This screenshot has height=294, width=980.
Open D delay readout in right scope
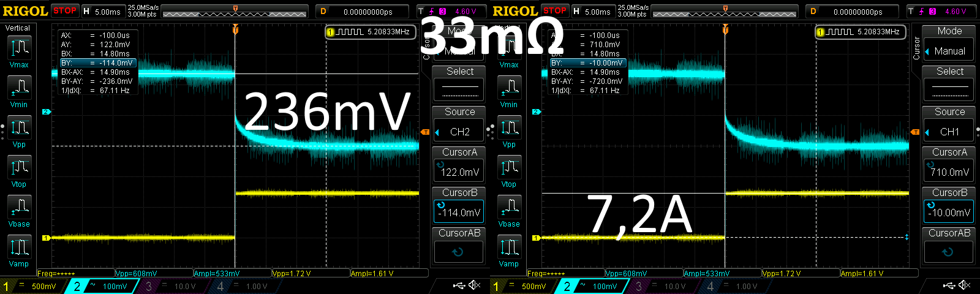852,12
